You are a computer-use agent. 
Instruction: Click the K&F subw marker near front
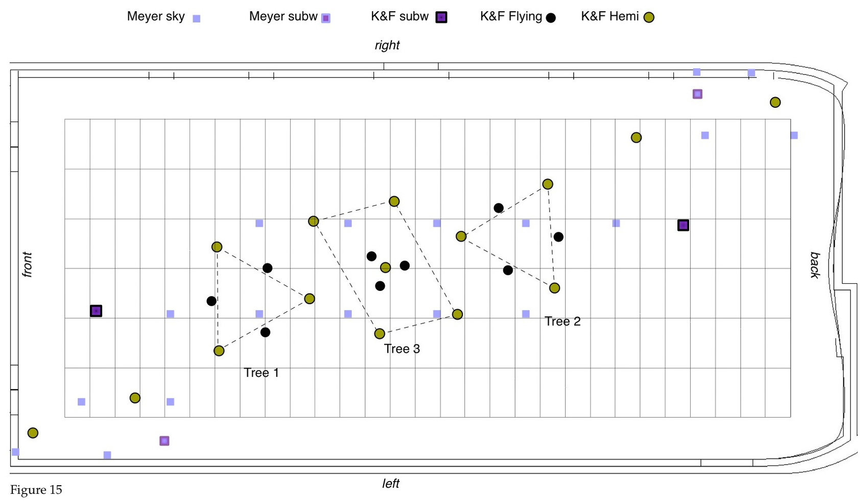click(x=96, y=311)
